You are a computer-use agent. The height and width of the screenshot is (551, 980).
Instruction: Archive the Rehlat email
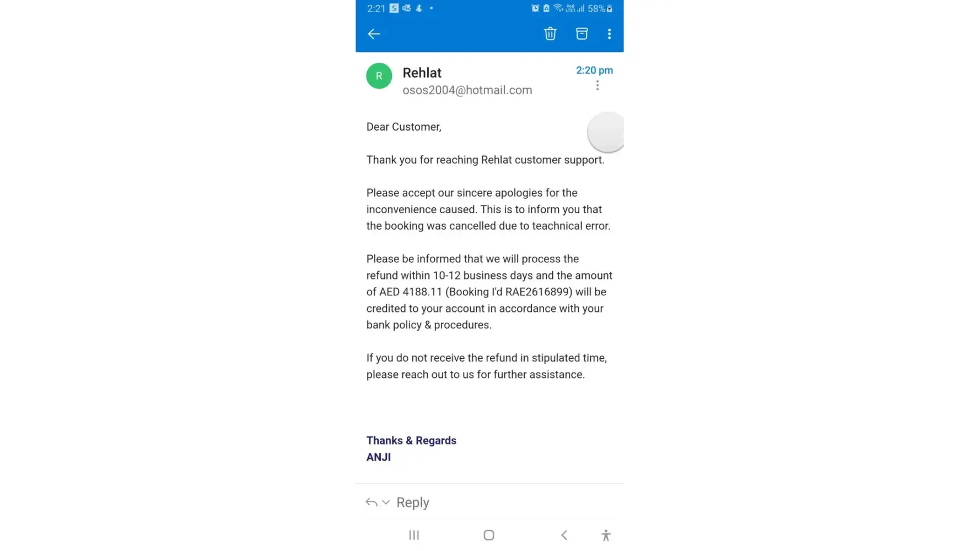click(581, 34)
